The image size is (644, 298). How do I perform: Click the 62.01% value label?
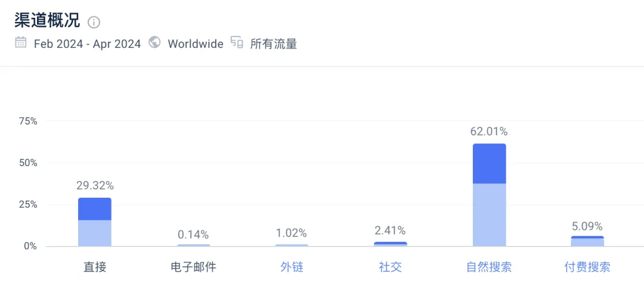coord(489,131)
